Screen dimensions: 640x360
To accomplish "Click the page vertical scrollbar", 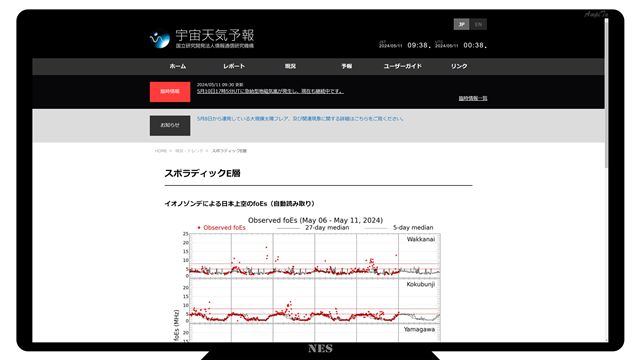I will (606, 94).
